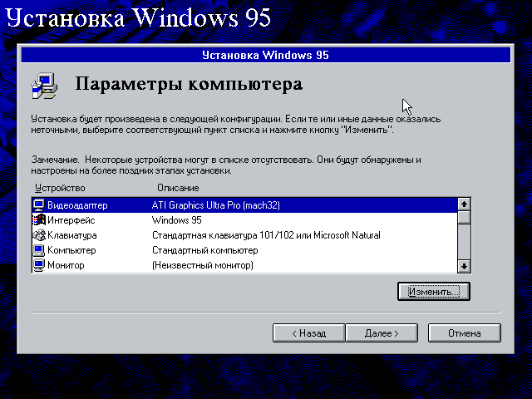The image size is (532, 399).
Task: Go back with the Назад button
Action: click(x=308, y=333)
